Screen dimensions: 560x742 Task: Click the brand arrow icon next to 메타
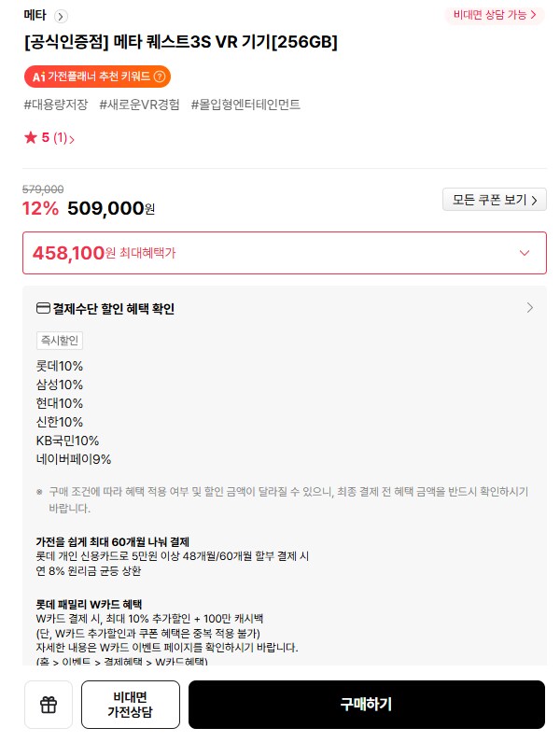coord(62,16)
